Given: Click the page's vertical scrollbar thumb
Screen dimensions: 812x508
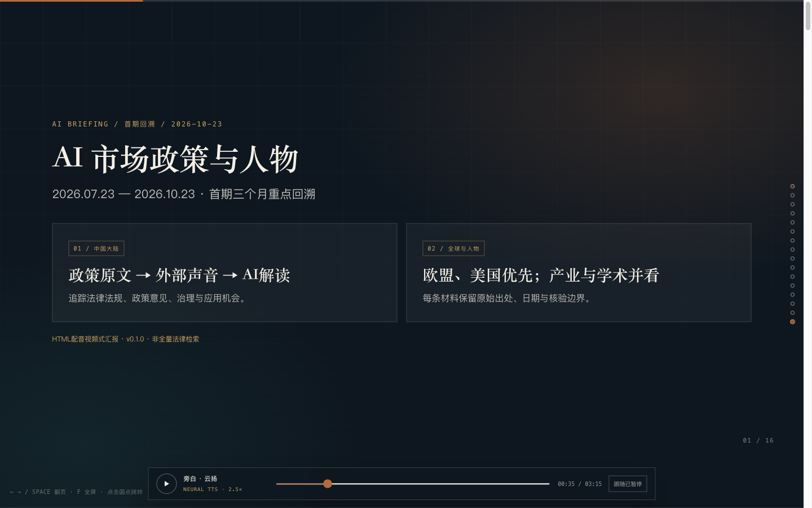Looking at the screenshot, I should coord(808,16).
